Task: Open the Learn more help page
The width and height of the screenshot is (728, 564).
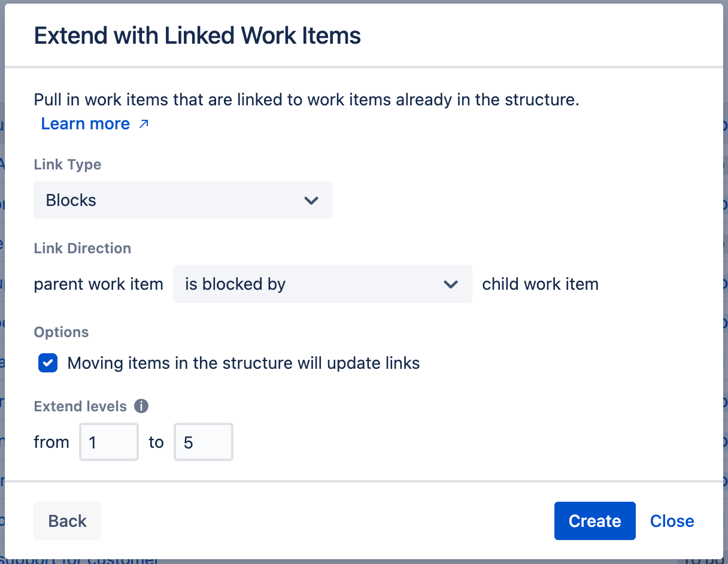Action: coord(86,123)
